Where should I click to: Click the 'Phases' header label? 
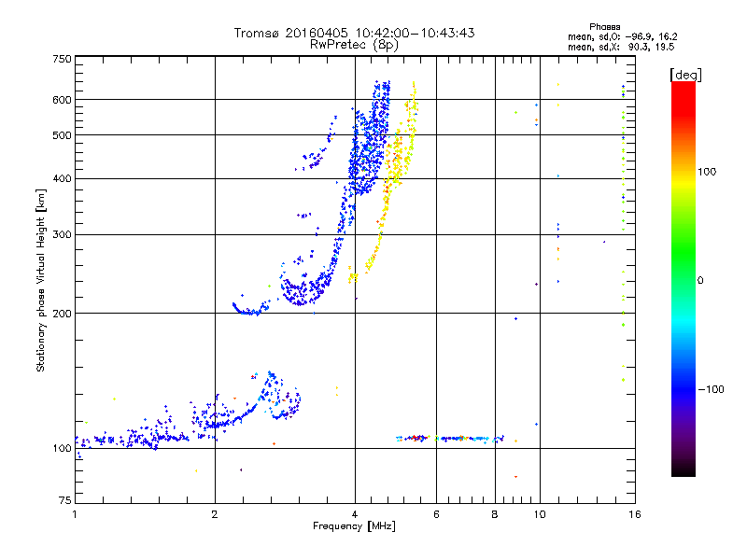point(604,27)
